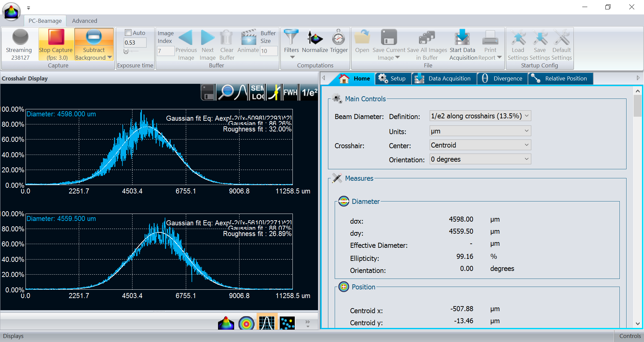Click the exposure time value field

135,43
